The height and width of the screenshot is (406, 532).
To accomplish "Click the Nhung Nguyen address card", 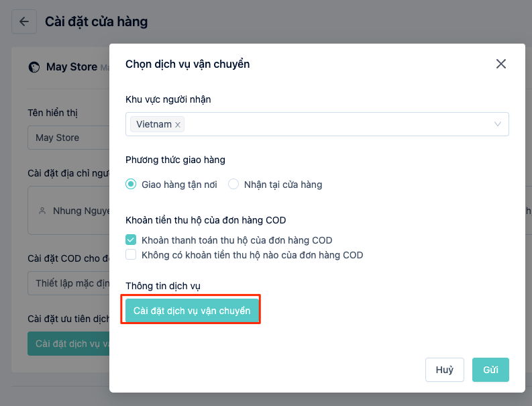I will point(68,211).
